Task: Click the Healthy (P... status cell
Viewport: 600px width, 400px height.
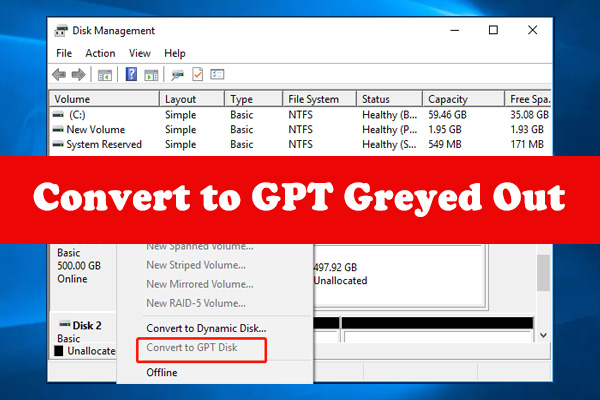Action: coord(390,130)
